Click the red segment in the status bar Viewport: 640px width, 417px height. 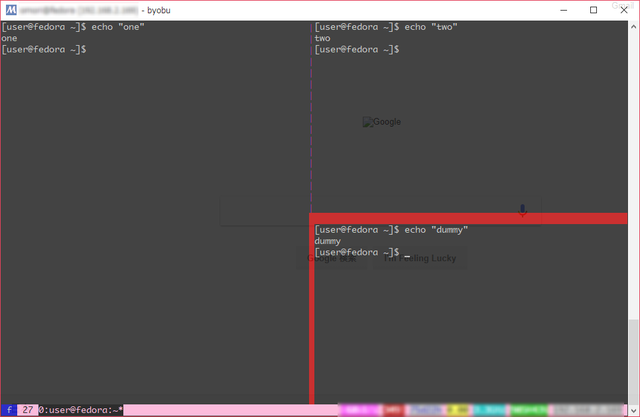click(x=393, y=410)
